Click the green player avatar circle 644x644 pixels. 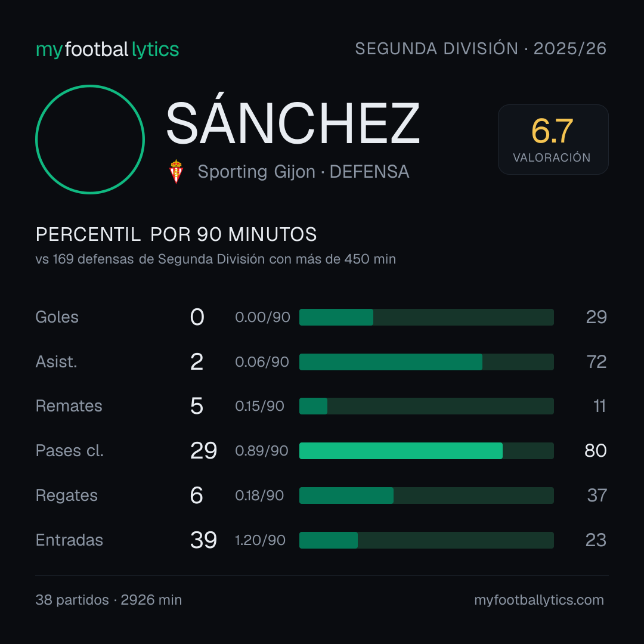(x=90, y=140)
